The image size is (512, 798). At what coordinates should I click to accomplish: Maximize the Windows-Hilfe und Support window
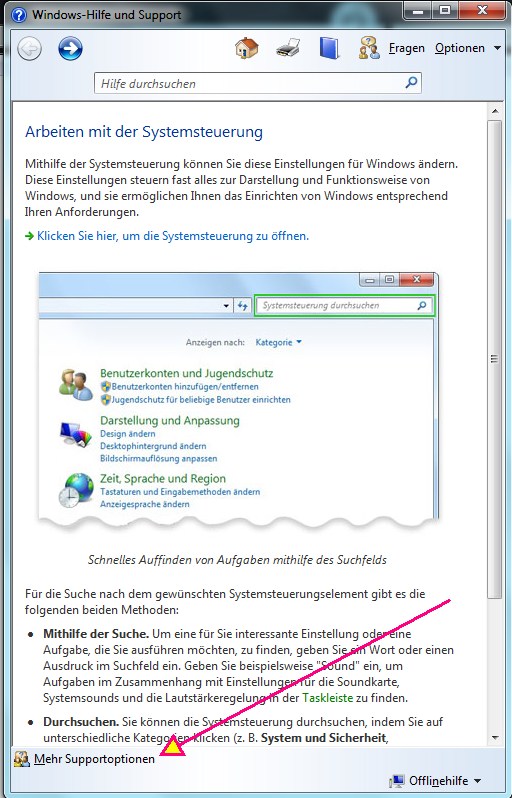(x=445, y=10)
